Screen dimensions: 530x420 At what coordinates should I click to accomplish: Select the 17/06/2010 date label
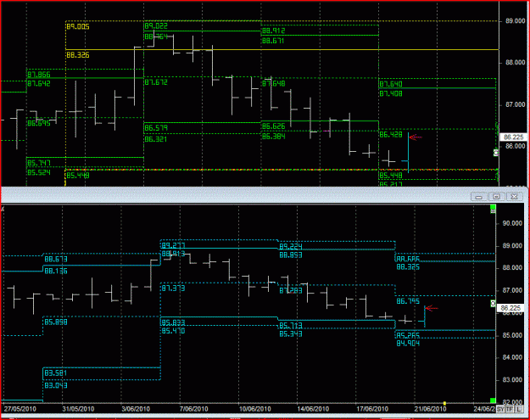tap(372, 409)
